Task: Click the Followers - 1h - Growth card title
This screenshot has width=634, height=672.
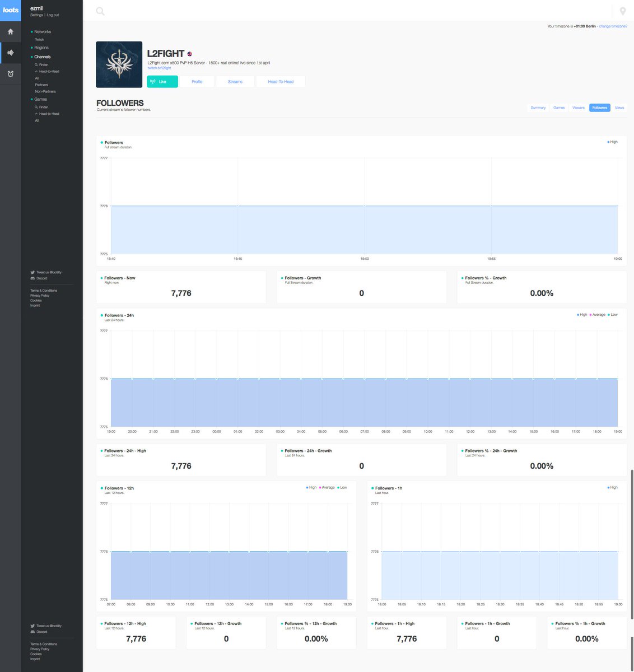Action: tap(487, 624)
